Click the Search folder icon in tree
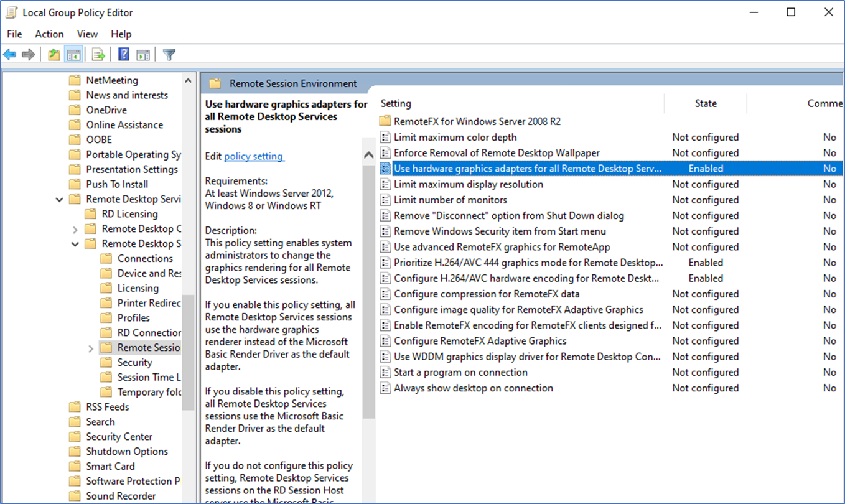Screen dimensions: 845x504 point(75,422)
